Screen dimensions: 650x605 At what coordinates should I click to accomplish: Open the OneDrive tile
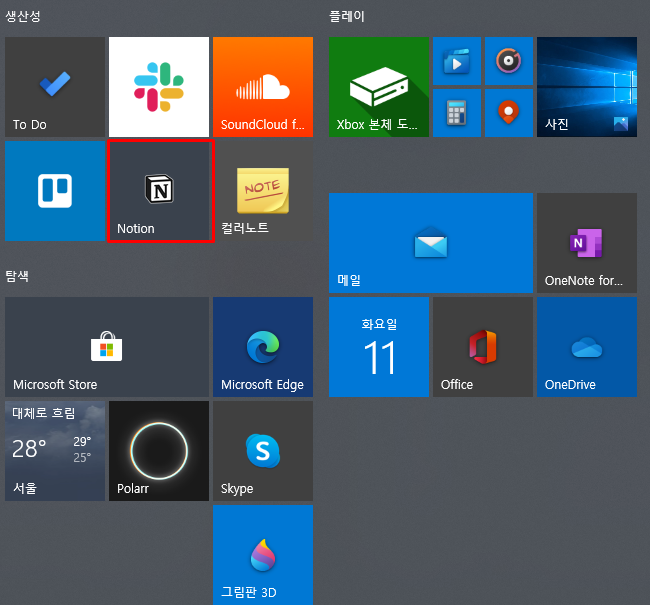tap(587, 347)
